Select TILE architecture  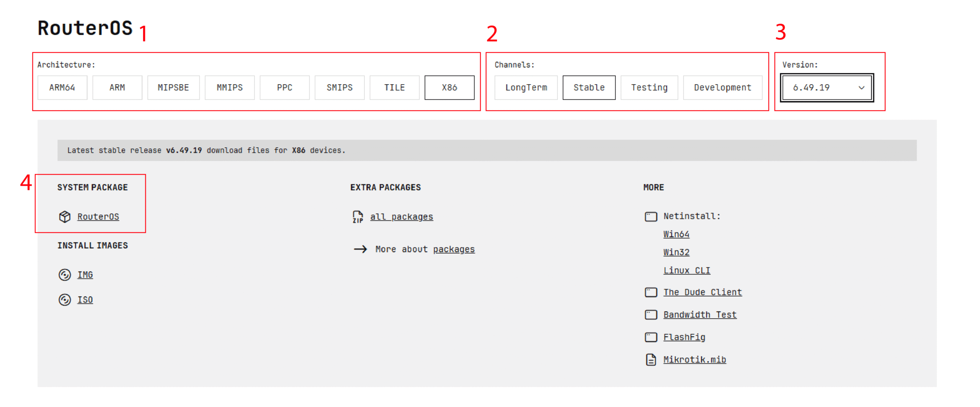(395, 88)
